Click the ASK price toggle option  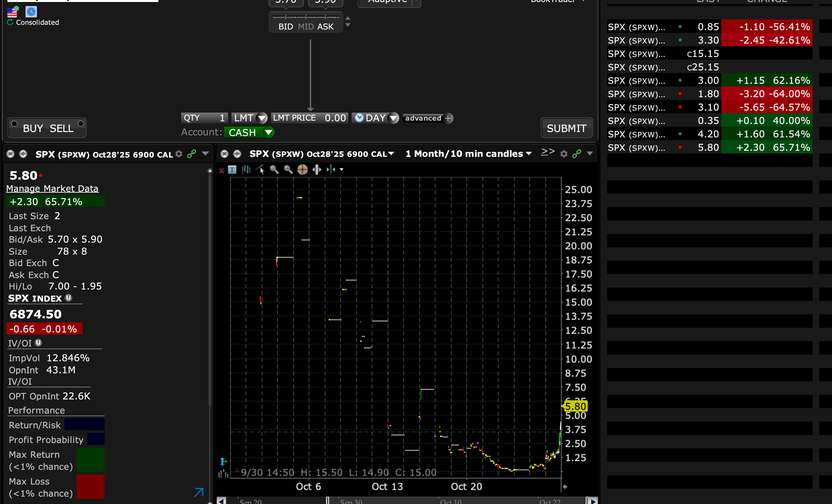[325, 27]
